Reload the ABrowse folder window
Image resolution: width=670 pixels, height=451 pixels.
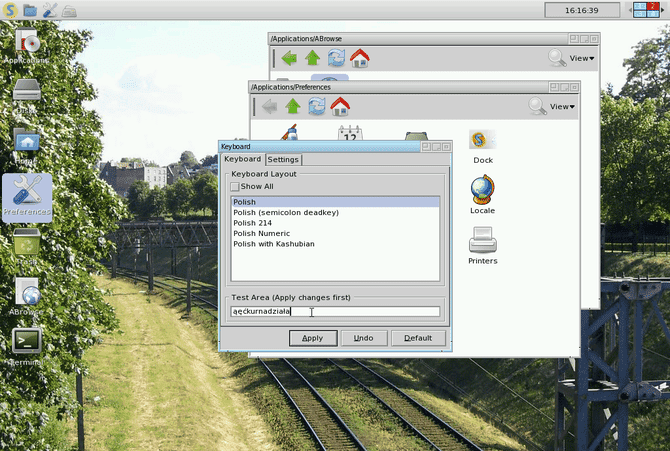336,58
